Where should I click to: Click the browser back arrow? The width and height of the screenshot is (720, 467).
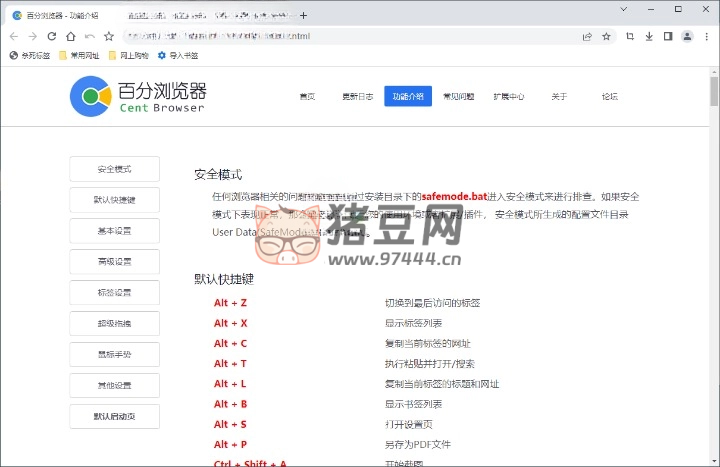pyautogui.click(x=14, y=36)
